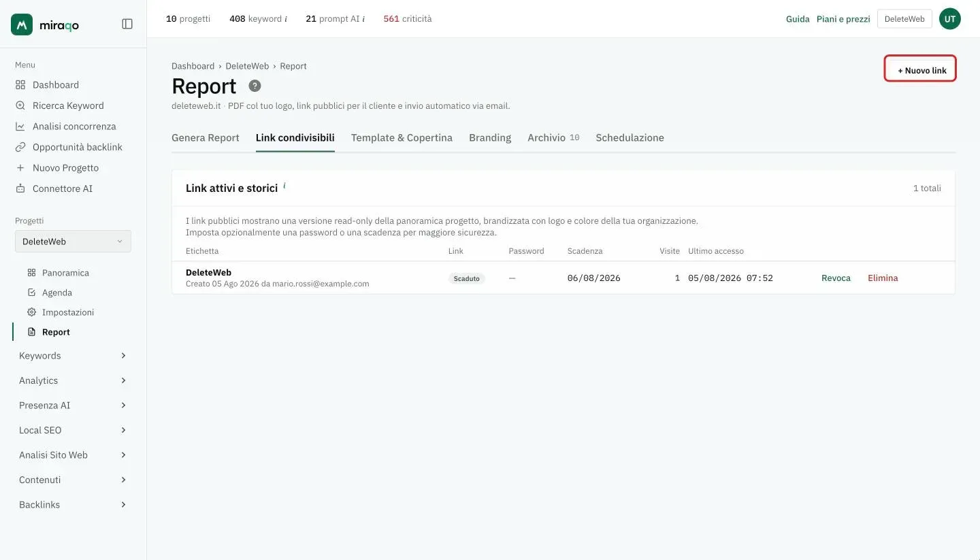The height and width of the screenshot is (560, 980).
Task: Open the Archivio tab
Action: click(x=553, y=137)
